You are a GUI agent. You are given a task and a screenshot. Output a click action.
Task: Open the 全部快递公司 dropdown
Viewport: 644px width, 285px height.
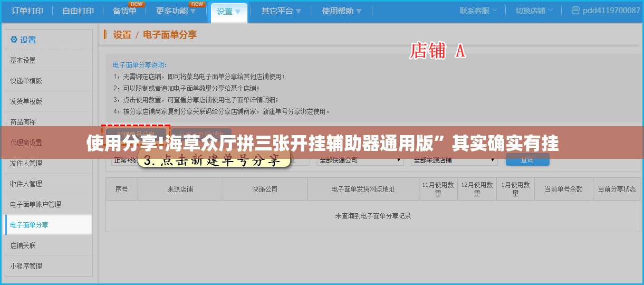pos(360,160)
